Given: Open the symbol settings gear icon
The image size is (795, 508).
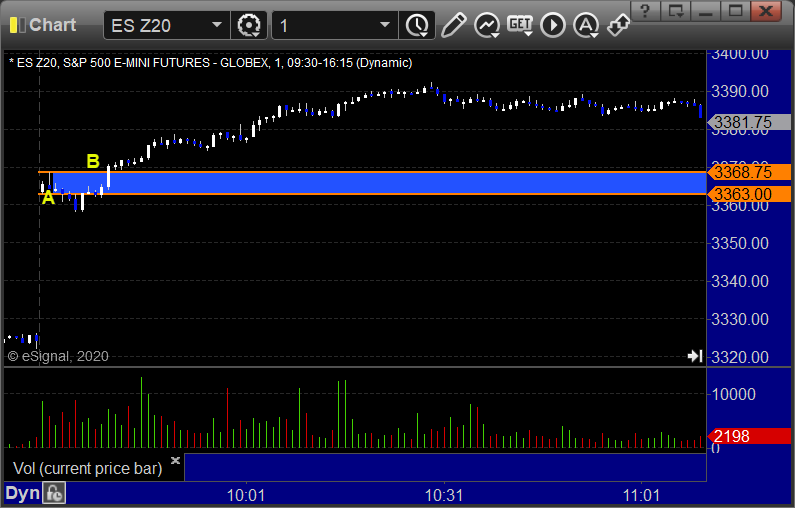Looking at the screenshot, I should (248, 25).
